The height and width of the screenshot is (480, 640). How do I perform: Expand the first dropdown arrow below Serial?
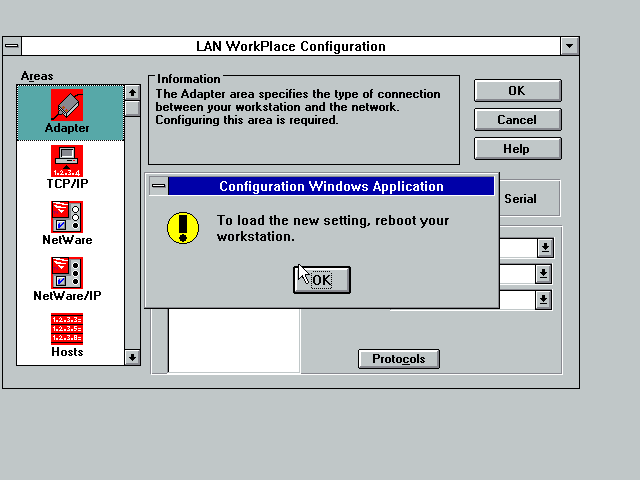click(545, 248)
